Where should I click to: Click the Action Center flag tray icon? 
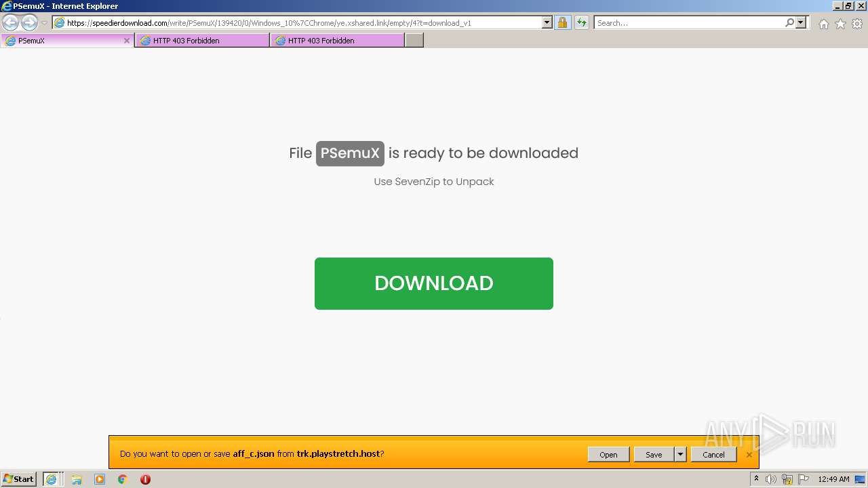pyautogui.click(x=804, y=479)
